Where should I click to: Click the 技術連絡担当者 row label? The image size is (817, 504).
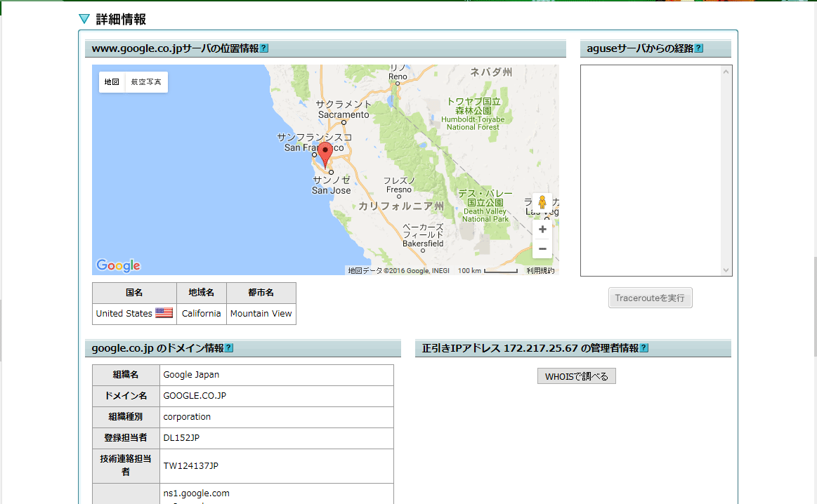tap(126, 465)
